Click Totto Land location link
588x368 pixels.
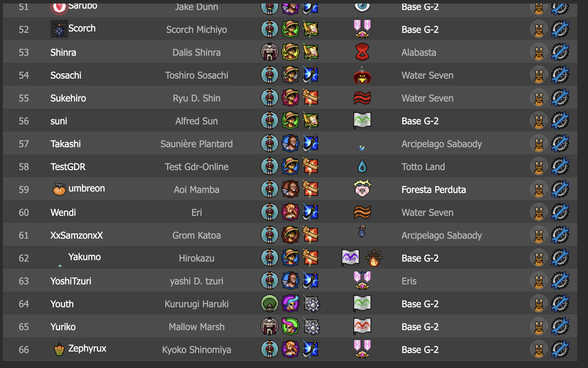[423, 167]
